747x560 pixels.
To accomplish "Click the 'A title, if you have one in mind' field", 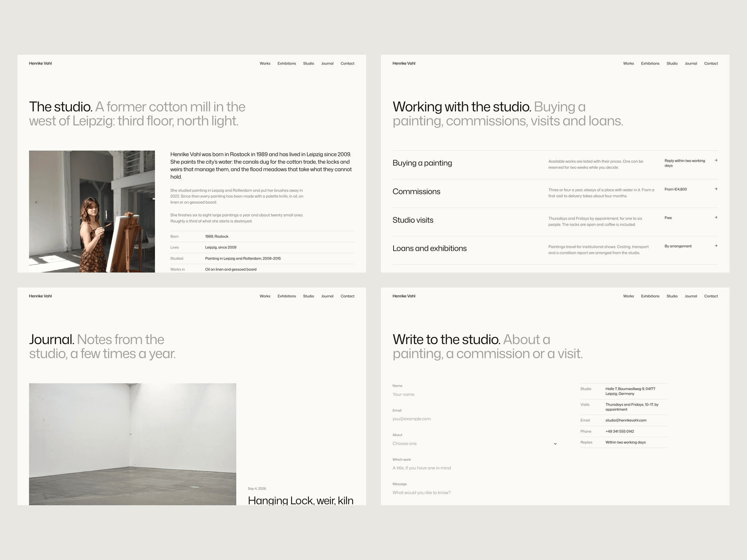I will [475, 468].
